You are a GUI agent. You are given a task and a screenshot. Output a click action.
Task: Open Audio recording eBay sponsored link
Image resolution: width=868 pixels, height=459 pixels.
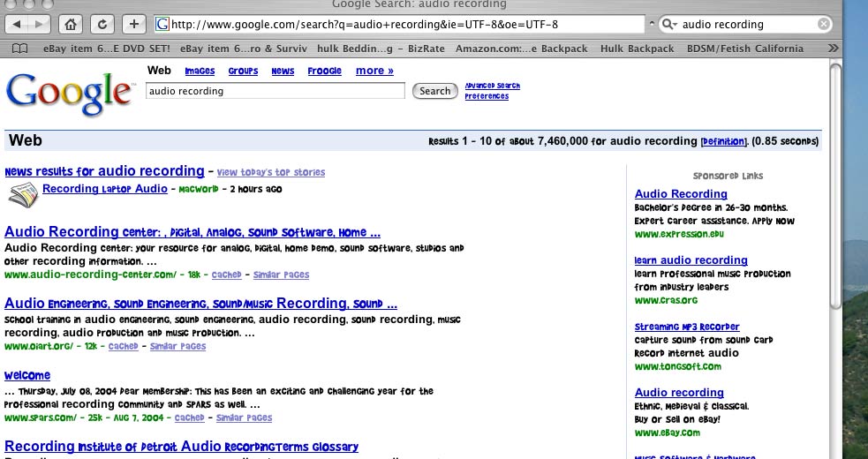click(679, 393)
